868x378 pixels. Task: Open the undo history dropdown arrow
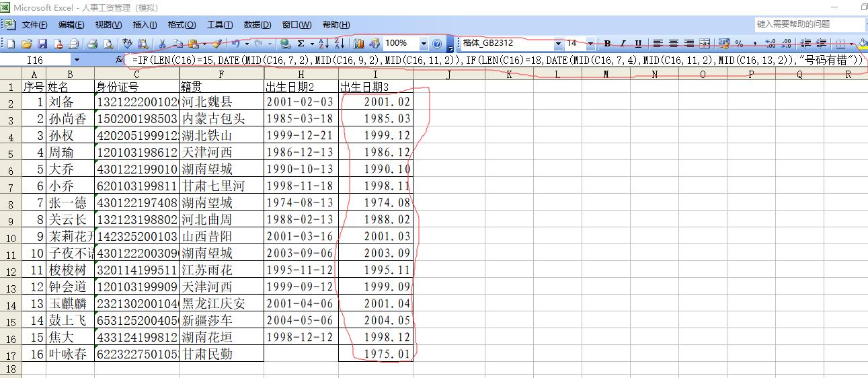coord(247,44)
